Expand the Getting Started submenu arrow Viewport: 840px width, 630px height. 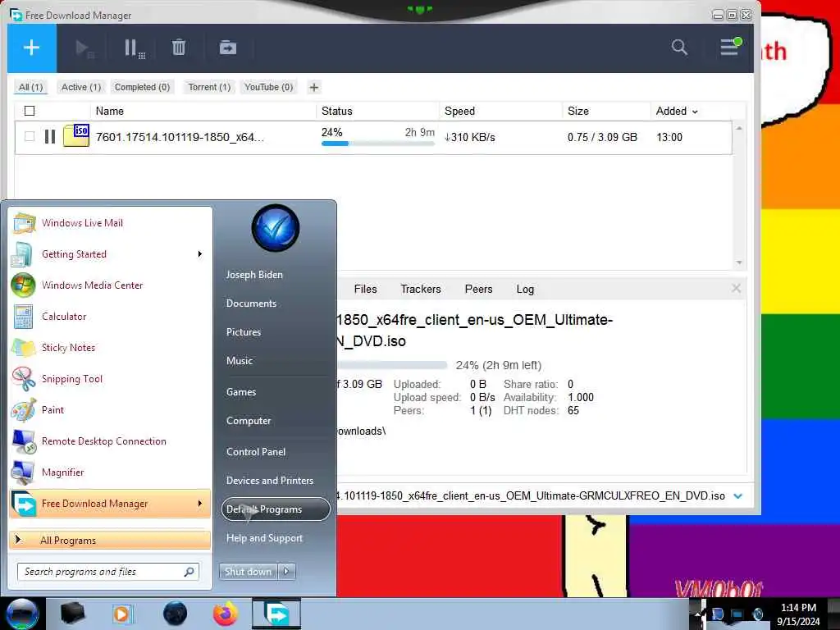point(200,254)
